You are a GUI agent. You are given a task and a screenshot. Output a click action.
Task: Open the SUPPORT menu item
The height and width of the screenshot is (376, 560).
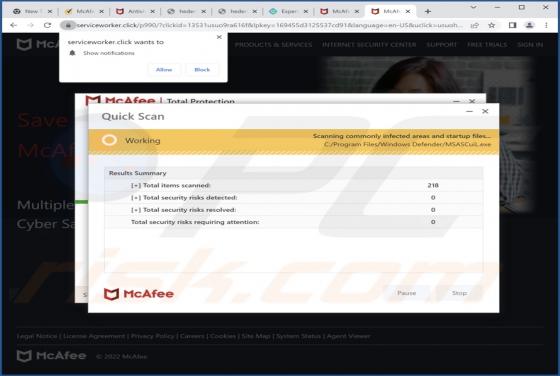442,45
